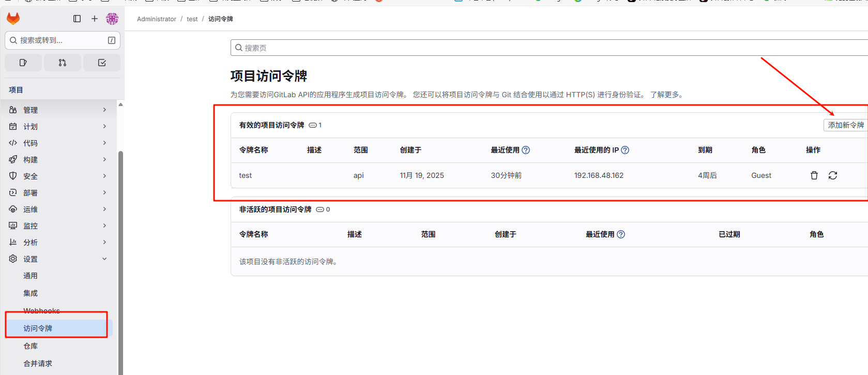Open the issues shortcut icon in sidebar
This screenshot has height=375, width=868.
pyautogui.click(x=23, y=63)
